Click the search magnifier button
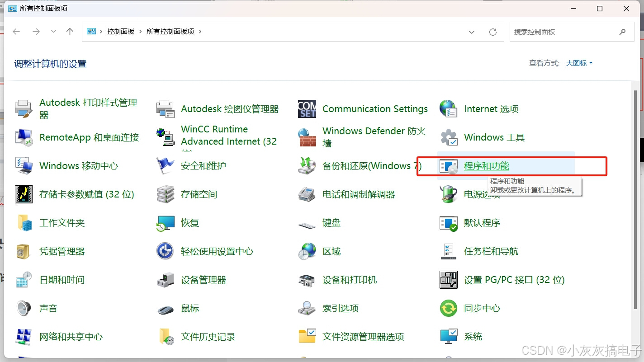 pyautogui.click(x=623, y=32)
